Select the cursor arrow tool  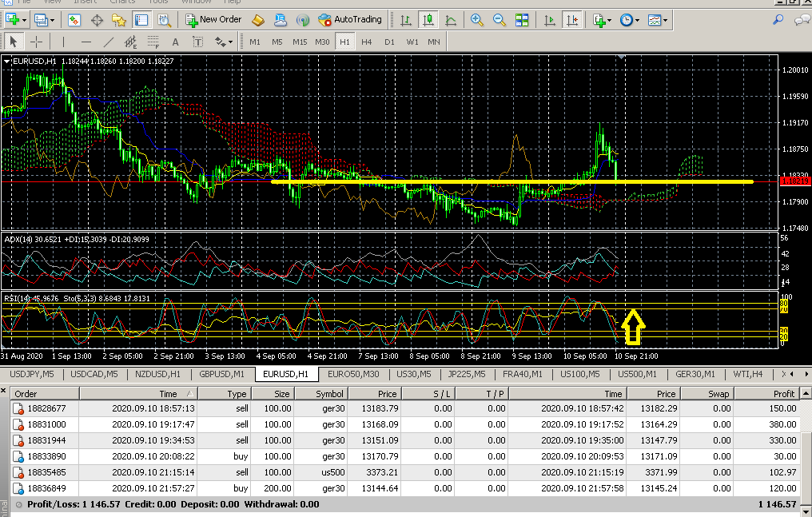tap(14, 42)
